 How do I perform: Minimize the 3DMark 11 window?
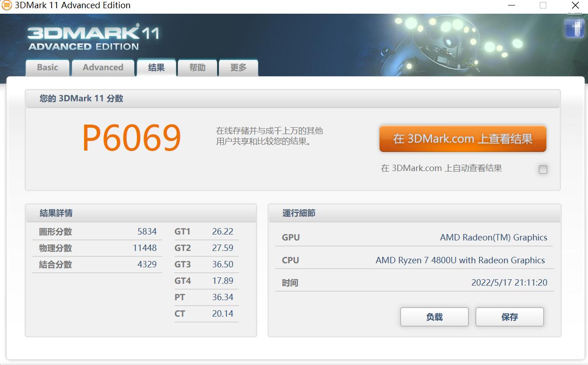[x=512, y=5]
